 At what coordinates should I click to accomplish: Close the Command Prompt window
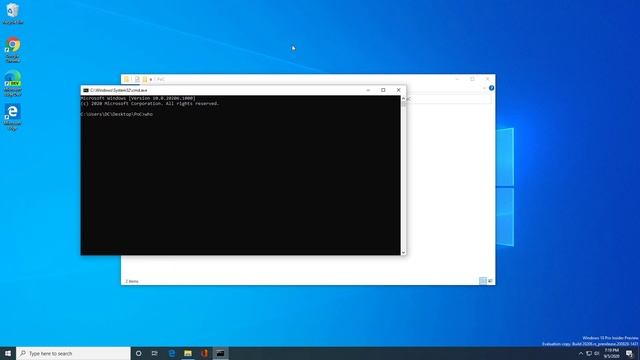[399, 90]
